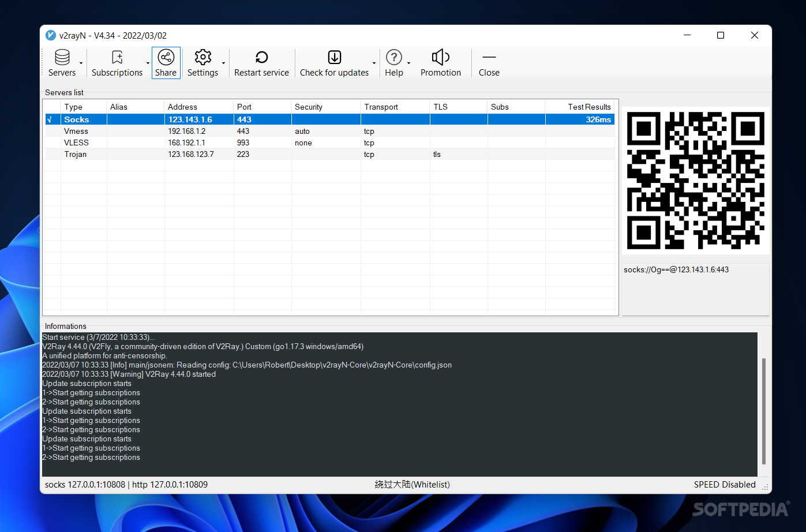Expand the Help dropdown arrow

pyautogui.click(x=409, y=63)
